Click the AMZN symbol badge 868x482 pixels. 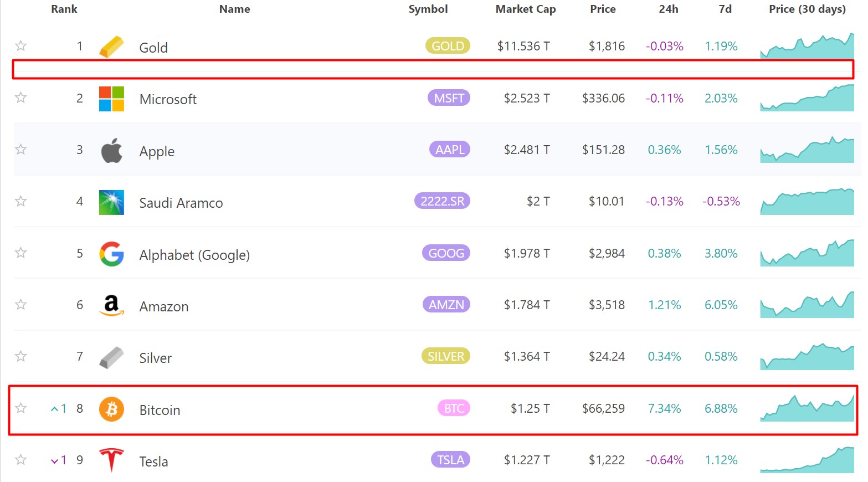coord(446,305)
